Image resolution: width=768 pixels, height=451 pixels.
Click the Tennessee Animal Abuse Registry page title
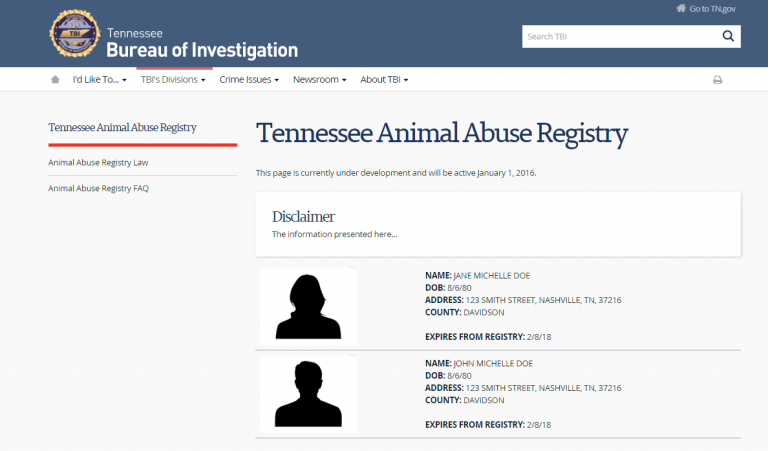pyautogui.click(x=442, y=133)
